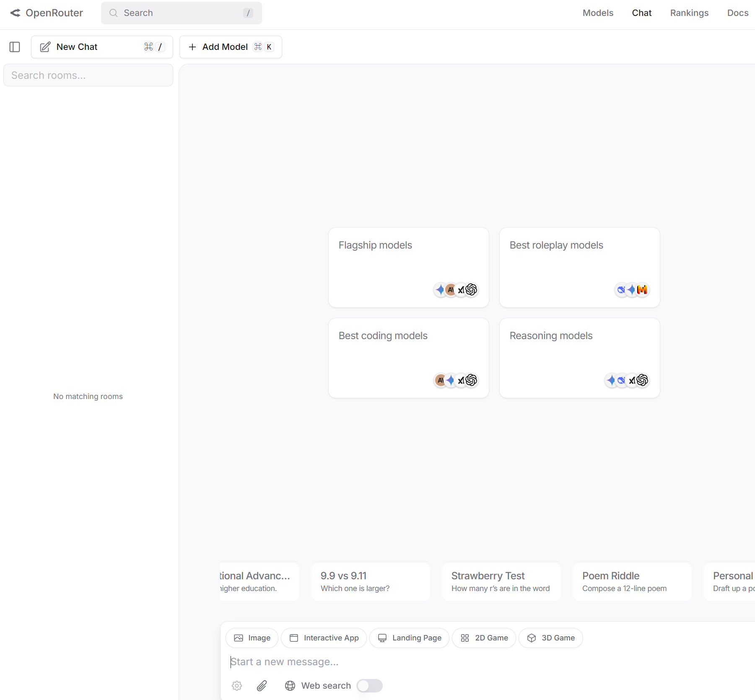The width and height of the screenshot is (755, 700).
Task: Open chat settings gear icon
Action: pos(237,686)
